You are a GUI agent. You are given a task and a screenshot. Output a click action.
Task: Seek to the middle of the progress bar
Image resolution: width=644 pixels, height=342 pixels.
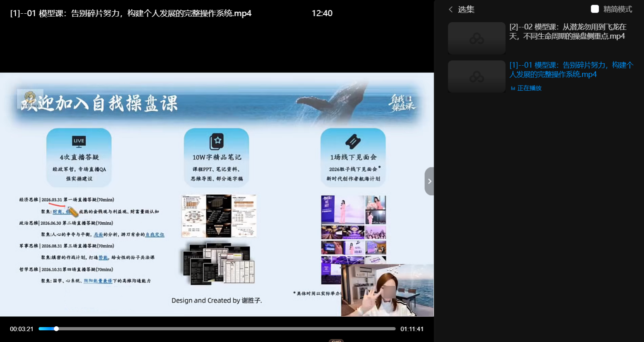tap(217, 329)
